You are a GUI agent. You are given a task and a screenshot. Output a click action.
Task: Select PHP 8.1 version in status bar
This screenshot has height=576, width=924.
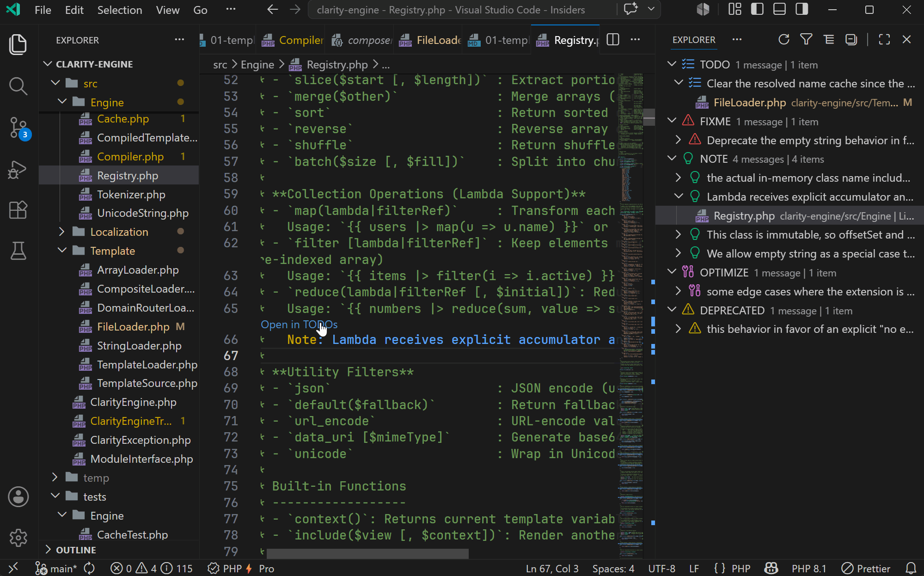809,568
